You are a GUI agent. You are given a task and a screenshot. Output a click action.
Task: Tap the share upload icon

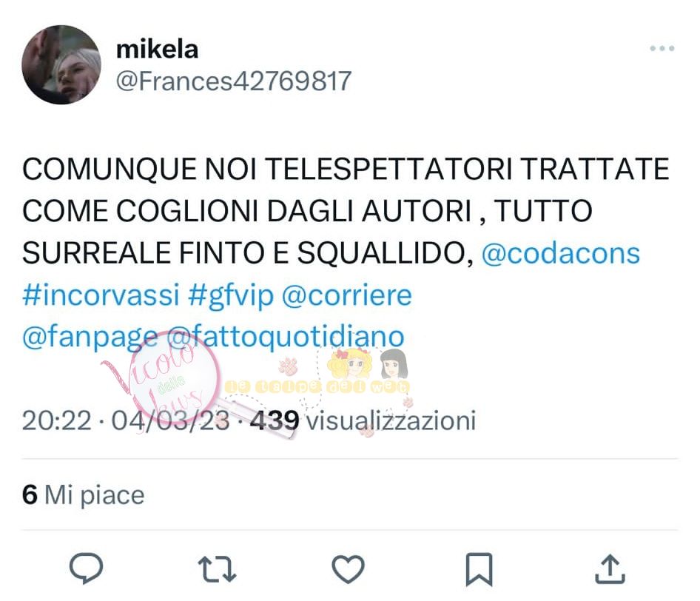coord(610,568)
